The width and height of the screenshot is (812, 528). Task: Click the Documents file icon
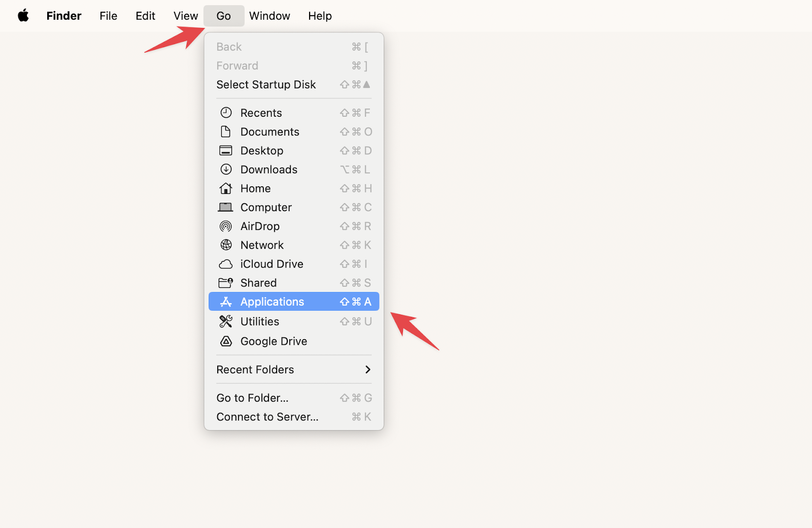tap(226, 131)
